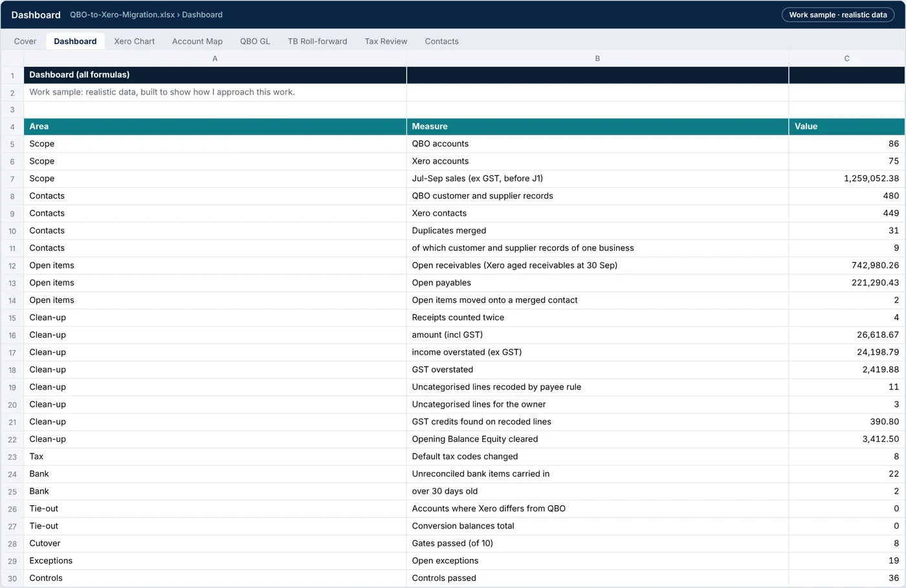
Task: Select row 30 header number
Action: [x=12, y=578]
